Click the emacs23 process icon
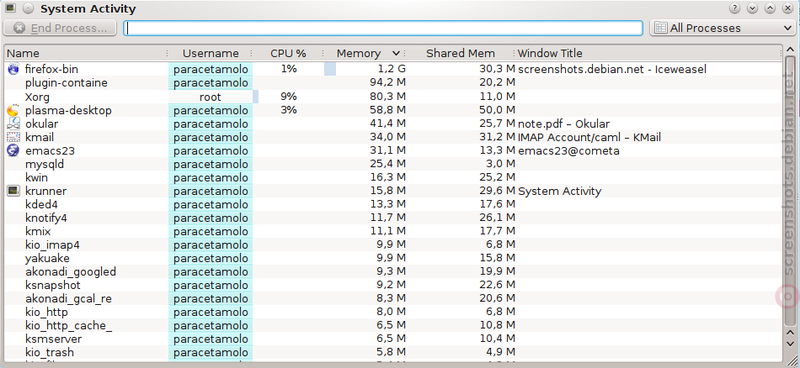The image size is (800, 368). tap(13, 151)
